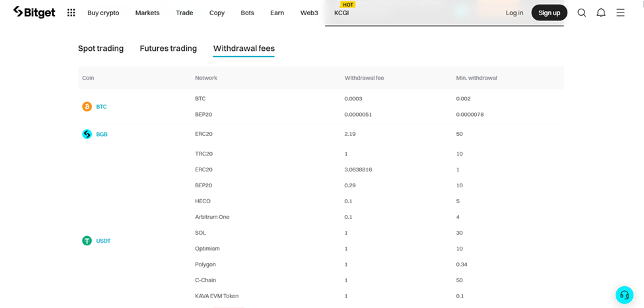Viewport: 644px width, 308px height.
Task: Select the 0.29 fee value
Action: pos(349,185)
